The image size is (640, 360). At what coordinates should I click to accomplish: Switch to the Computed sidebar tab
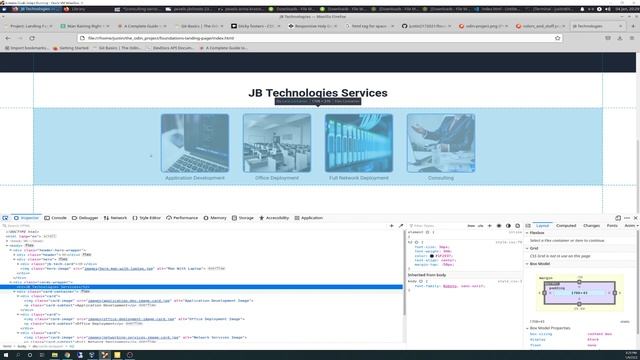click(x=566, y=226)
